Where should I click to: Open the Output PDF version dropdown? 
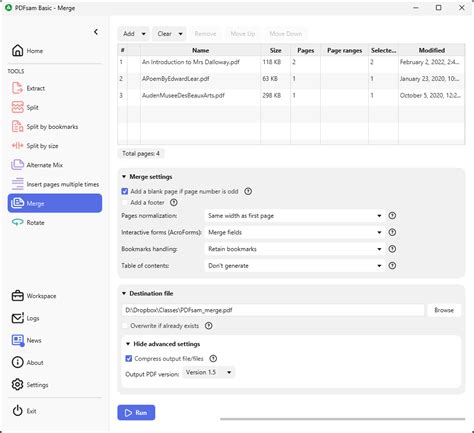click(x=209, y=372)
